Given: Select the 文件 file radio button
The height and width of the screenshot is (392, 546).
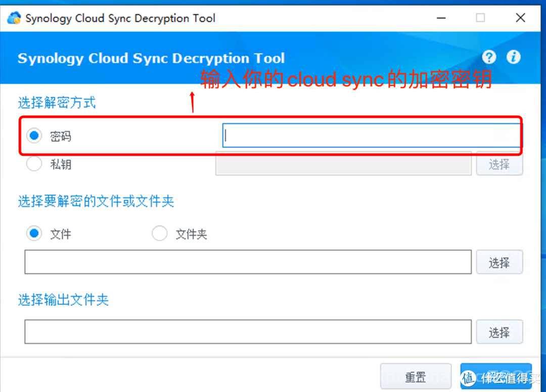Looking at the screenshot, I should (x=34, y=233).
